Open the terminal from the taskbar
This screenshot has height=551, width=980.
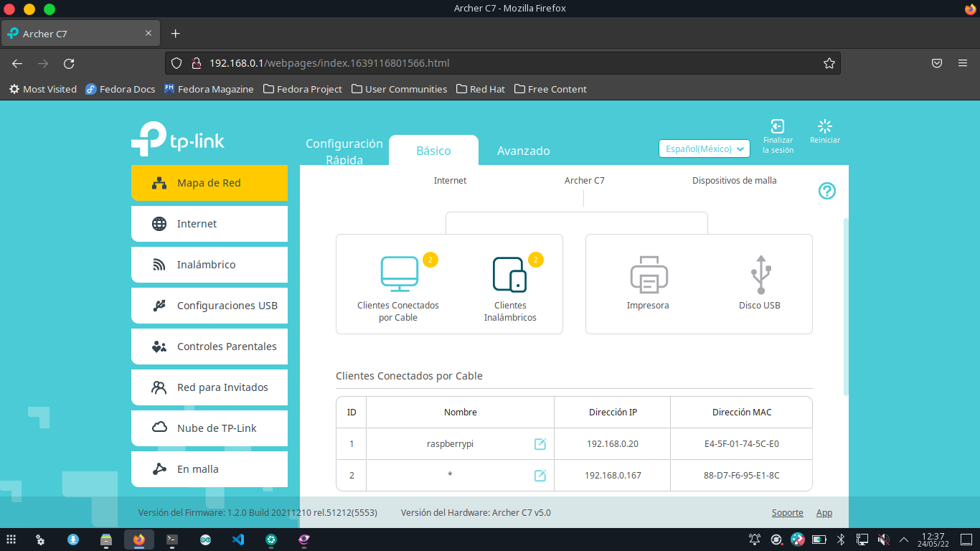tap(172, 540)
